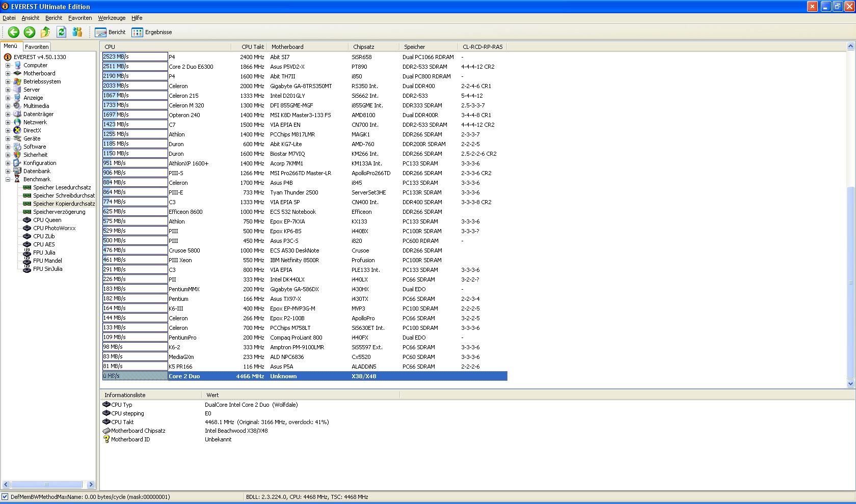Click the CPU PhotoWorxx chip icon

[x=27, y=228]
